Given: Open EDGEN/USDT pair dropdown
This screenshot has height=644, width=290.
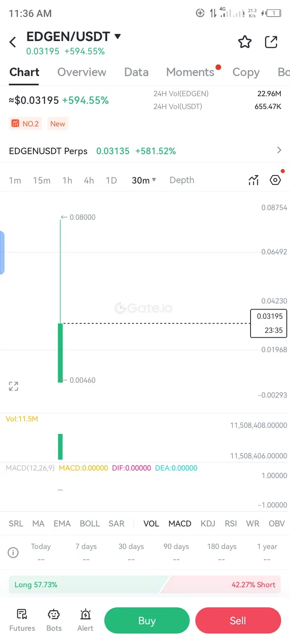Looking at the screenshot, I should [x=118, y=36].
